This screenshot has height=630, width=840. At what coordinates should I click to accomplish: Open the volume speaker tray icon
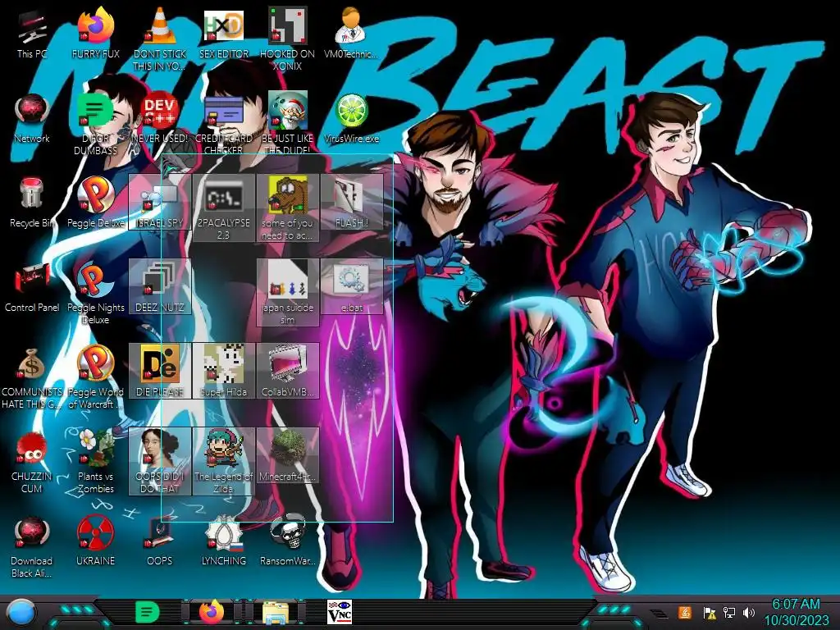point(749,612)
